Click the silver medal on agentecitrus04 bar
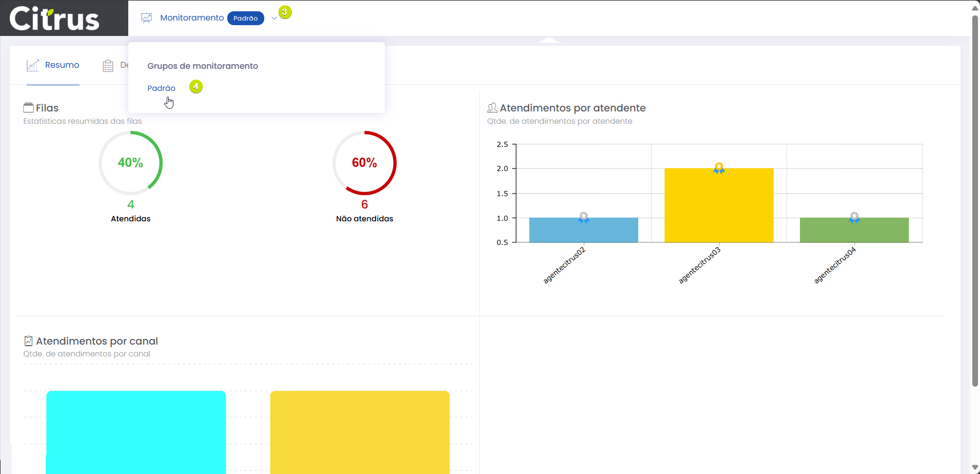980x474 pixels. click(854, 217)
